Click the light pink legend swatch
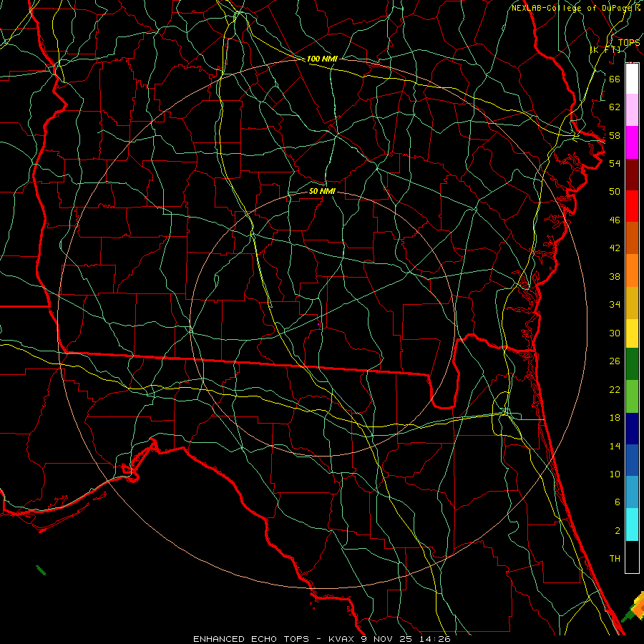The height and width of the screenshot is (644, 644). click(632, 109)
